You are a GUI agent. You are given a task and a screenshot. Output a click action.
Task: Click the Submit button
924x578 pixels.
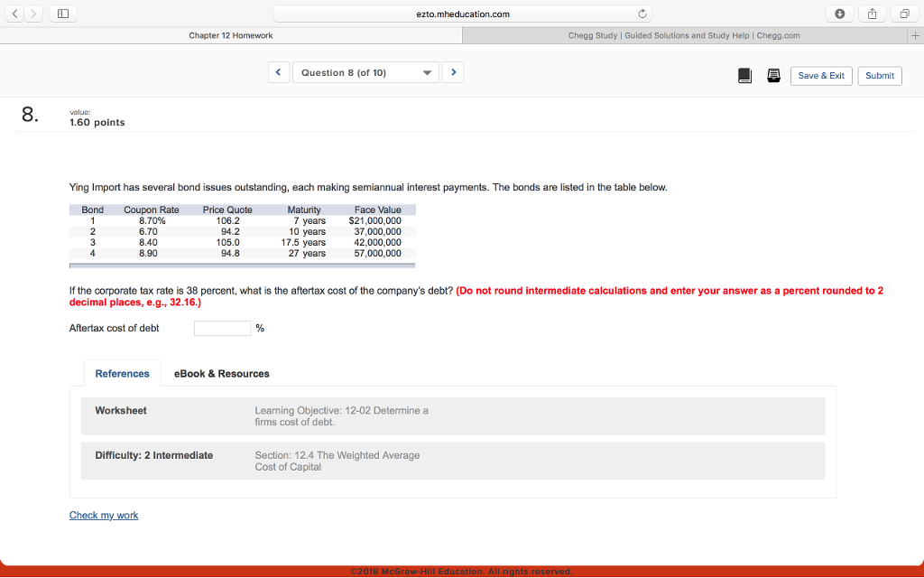click(x=880, y=76)
